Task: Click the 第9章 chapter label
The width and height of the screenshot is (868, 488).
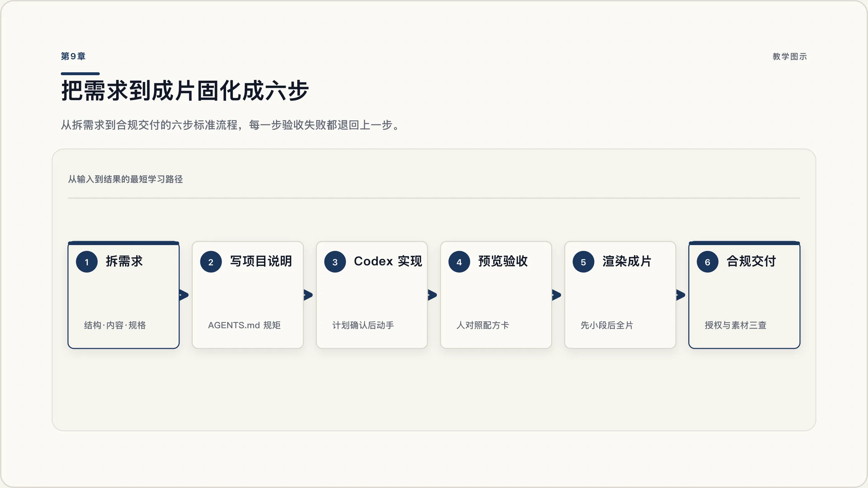Action: point(73,56)
